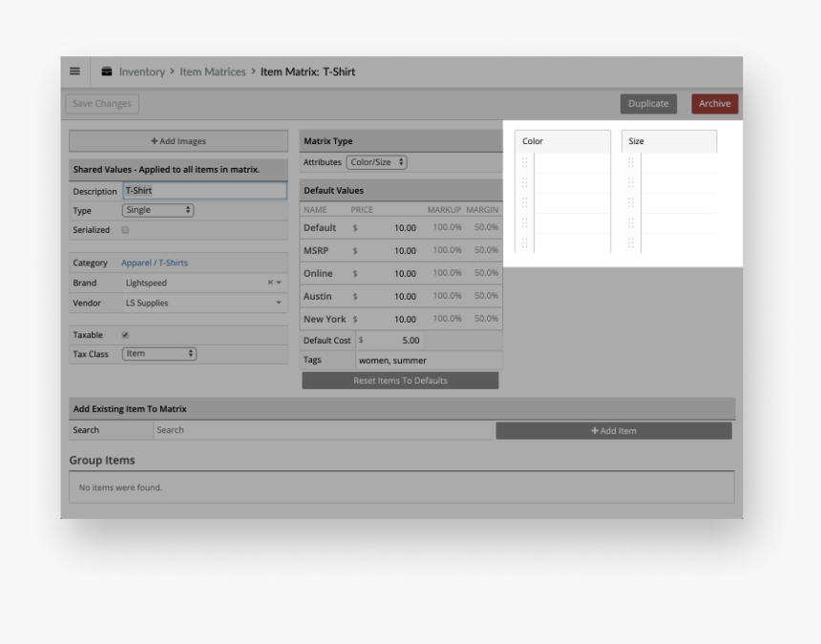Open the hamburger navigation menu
Screen dimensions: 821x644
click(74, 72)
